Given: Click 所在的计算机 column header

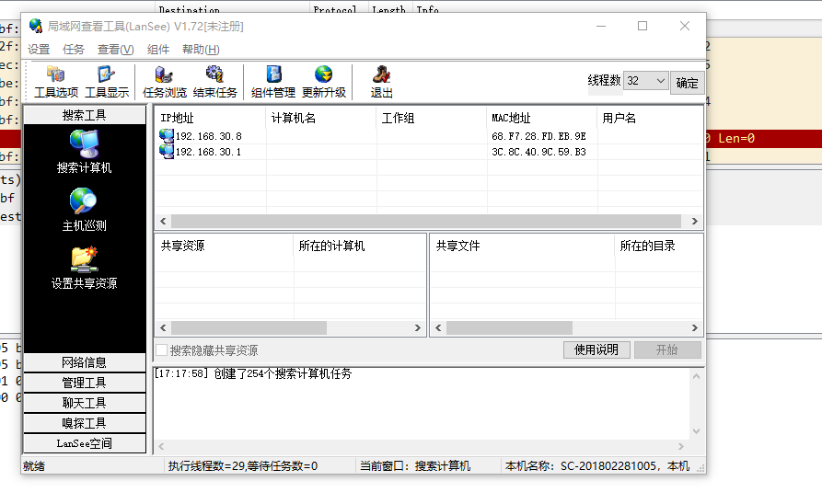Looking at the screenshot, I should pyautogui.click(x=360, y=246).
